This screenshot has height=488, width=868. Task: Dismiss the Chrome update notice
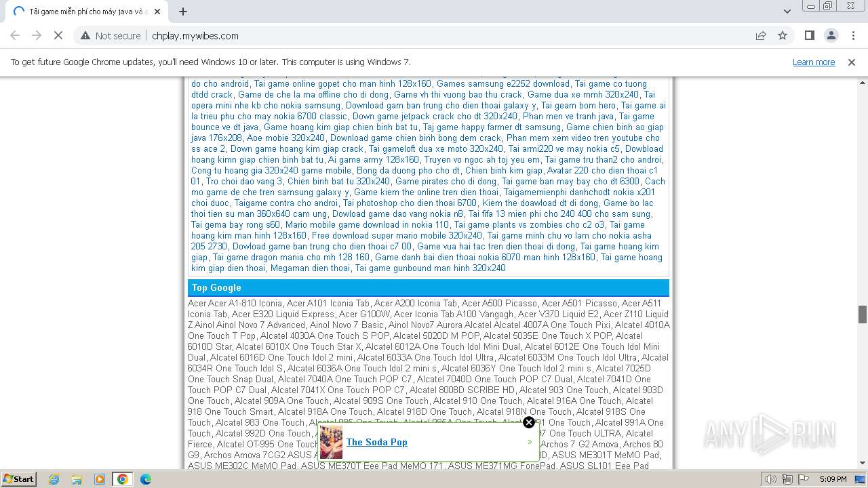point(852,62)
